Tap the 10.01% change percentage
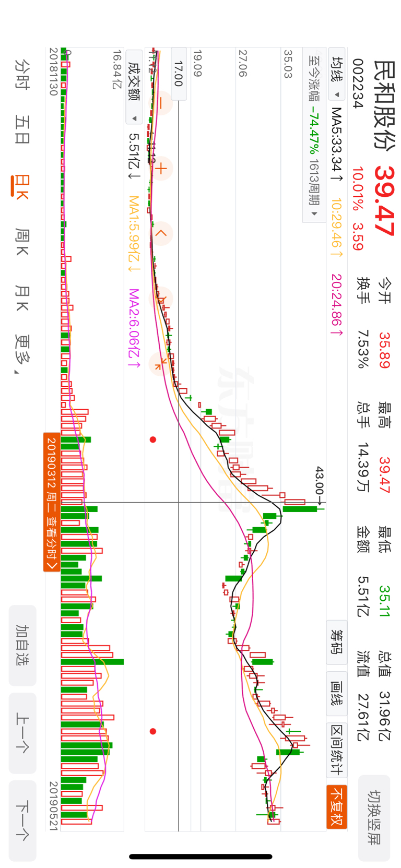 coord(358,189)
